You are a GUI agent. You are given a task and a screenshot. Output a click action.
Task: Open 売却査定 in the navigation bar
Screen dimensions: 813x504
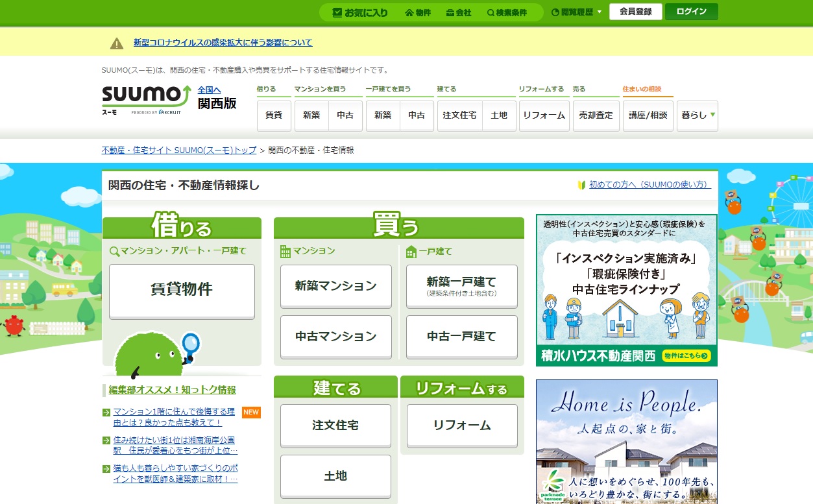pyautogui.click(x=596, y=115)
